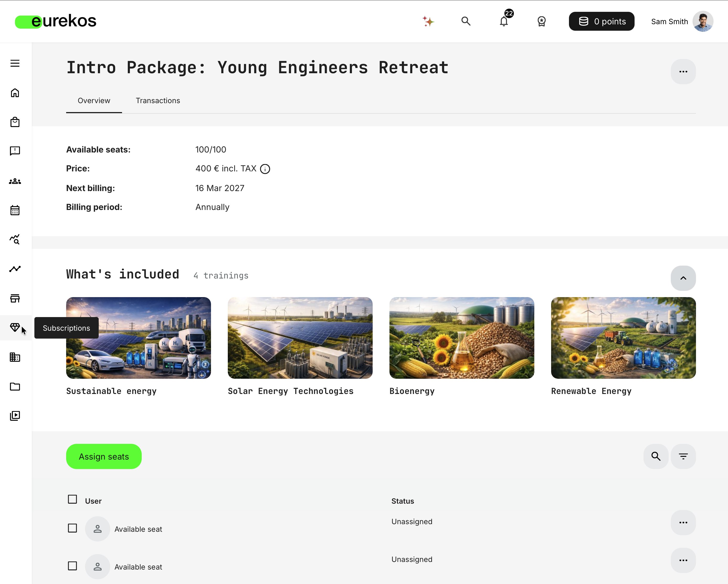Screen dimensions: 728x584
Task: Click the AI sparkle icon in the header
Action: click(428, 21)
